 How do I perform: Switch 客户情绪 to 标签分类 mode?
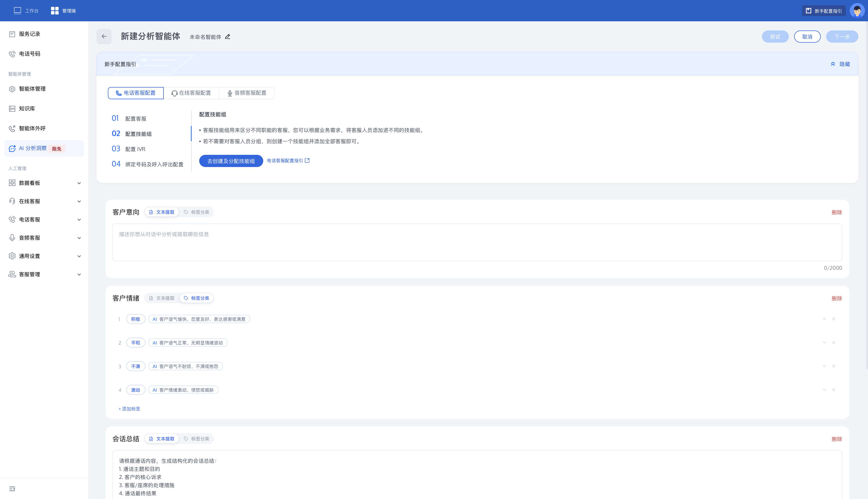(197, 298)
